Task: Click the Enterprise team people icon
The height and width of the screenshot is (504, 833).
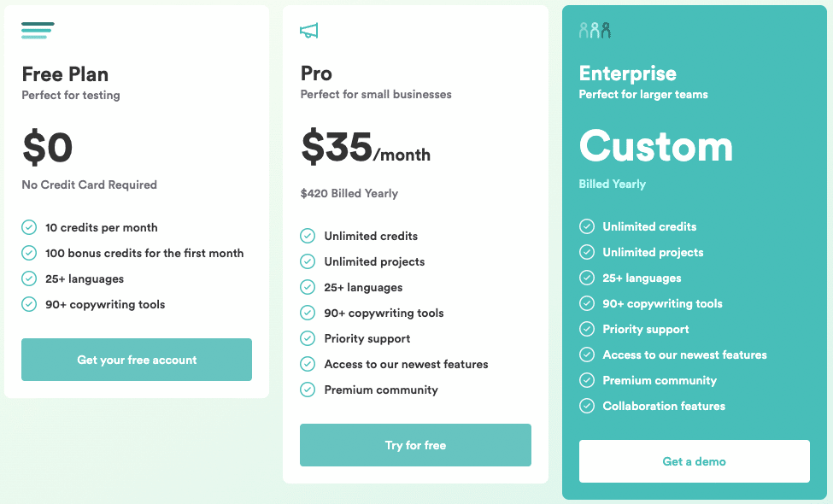Action: 595,30
